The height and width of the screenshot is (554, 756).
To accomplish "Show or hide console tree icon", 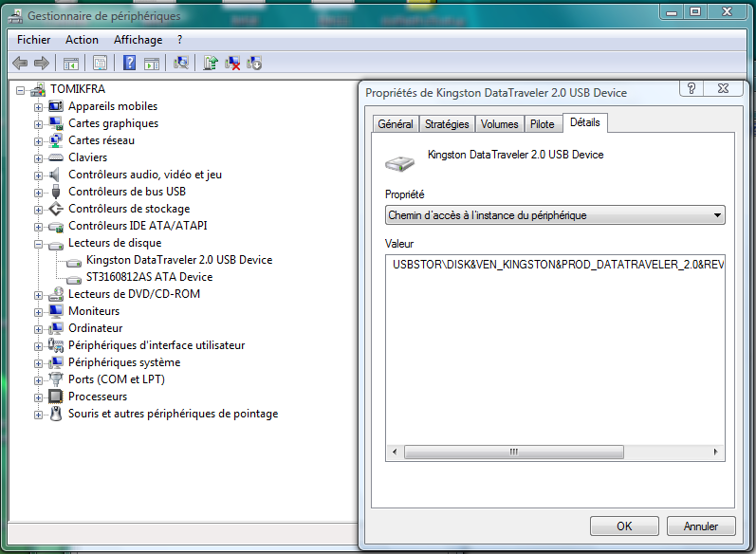I will click(70, 63).
